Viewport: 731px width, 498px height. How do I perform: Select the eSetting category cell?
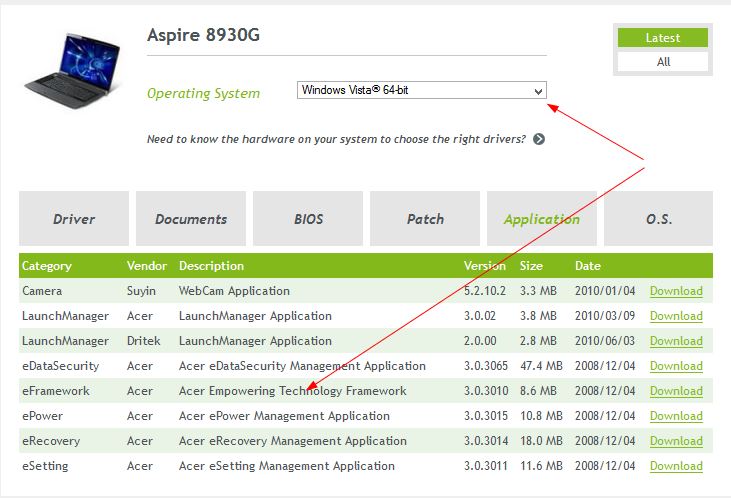(45, 466)
